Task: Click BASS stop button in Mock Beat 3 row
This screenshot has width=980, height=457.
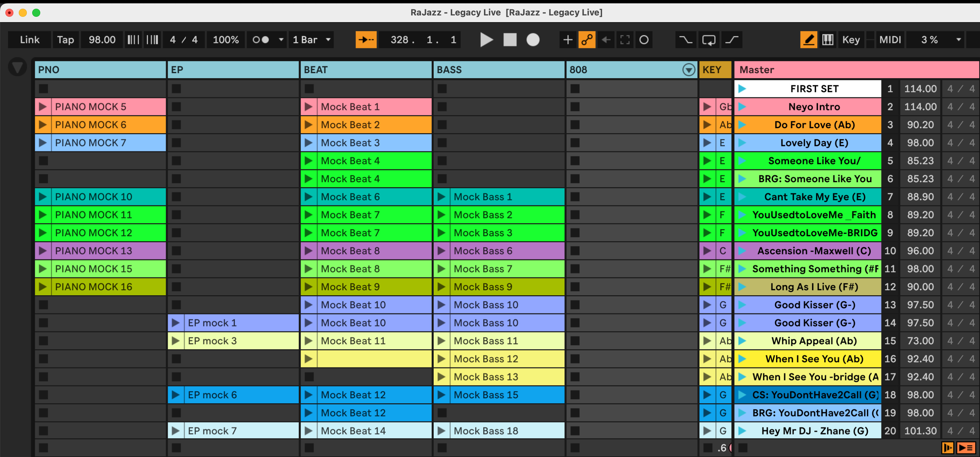Action: (x=442, y=143)
